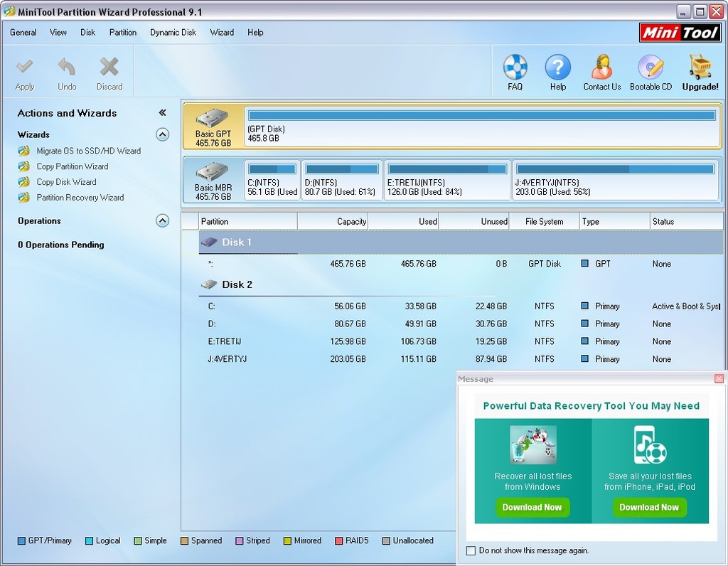
Task: Open the Partition menu
Action: coord(123,33)
